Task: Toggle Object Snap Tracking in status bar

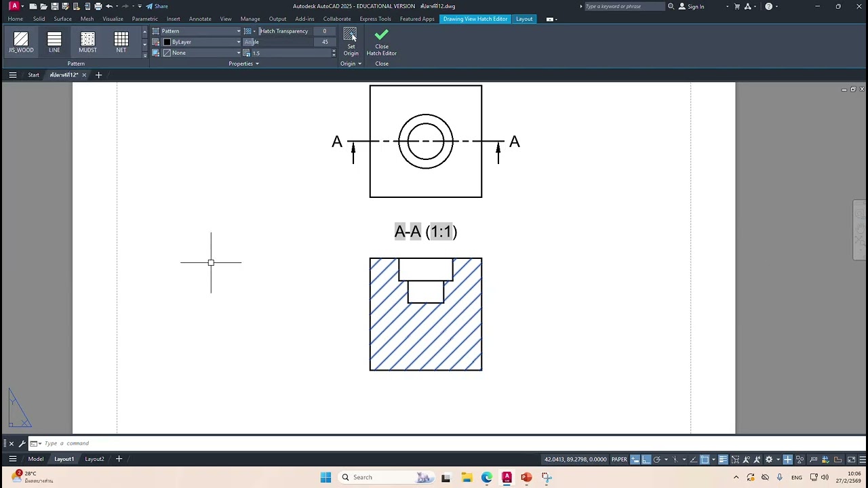Action: tap(694, 460)
